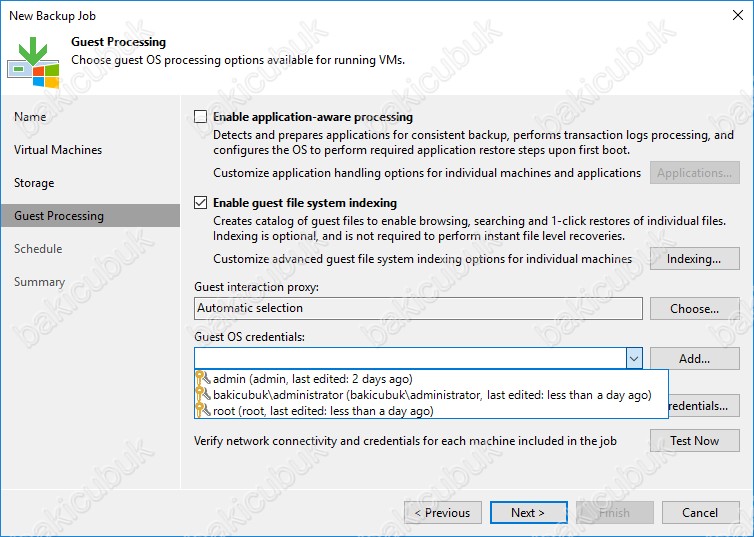Select admin credential from the list
This screenshot has height=537, width=754.
pyautogui.click(x=431, y=379)
